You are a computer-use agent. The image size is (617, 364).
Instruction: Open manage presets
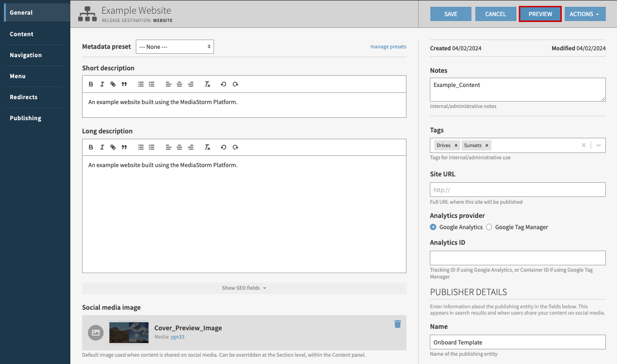(388, 46)
